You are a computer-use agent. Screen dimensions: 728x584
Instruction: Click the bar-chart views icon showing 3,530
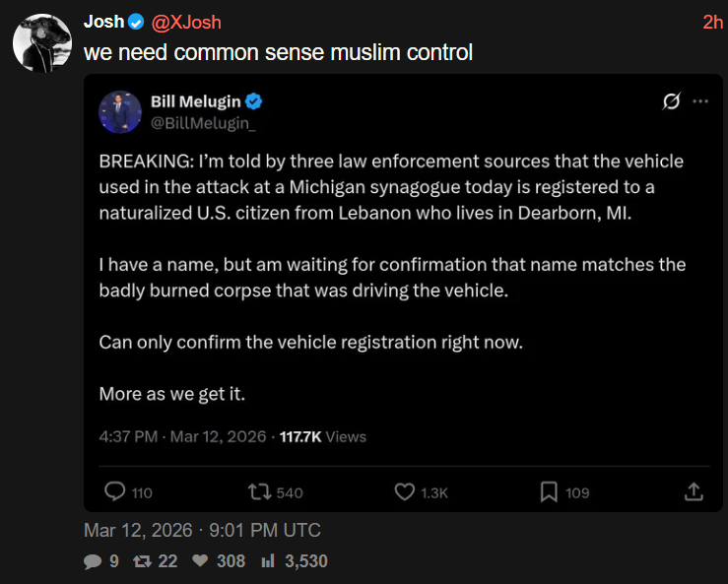pyautogui.click(x=268, y=560)
